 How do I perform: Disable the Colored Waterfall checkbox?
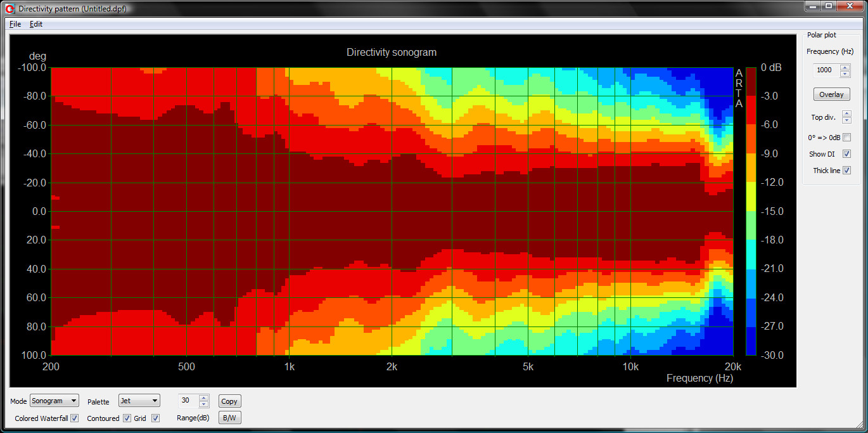(75, 418)
